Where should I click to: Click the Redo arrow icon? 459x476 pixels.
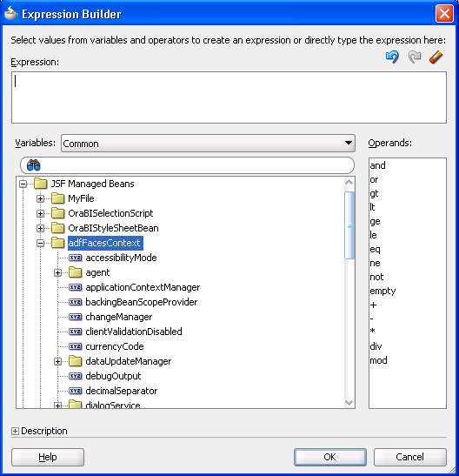click(415, 57)
